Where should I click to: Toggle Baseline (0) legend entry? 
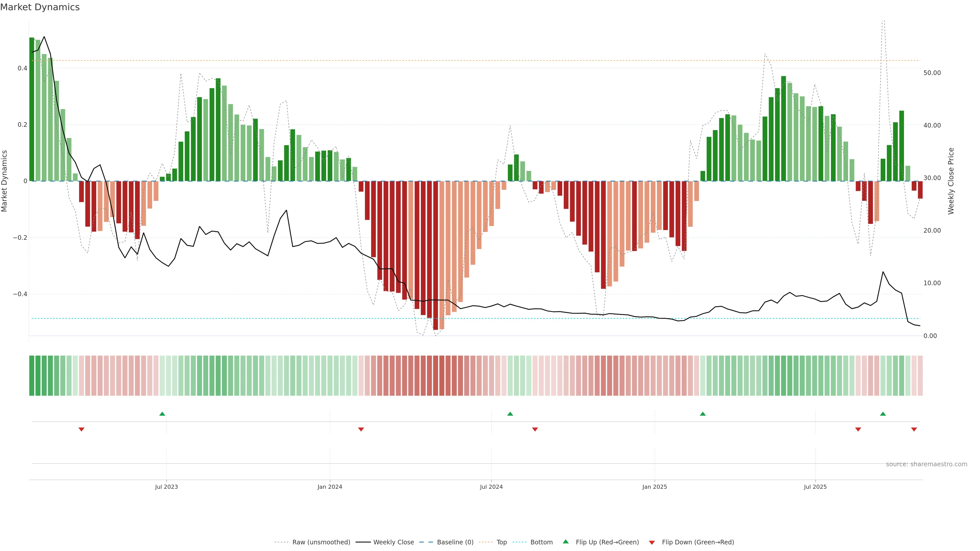pyautogui.click(x=455, y=542)
